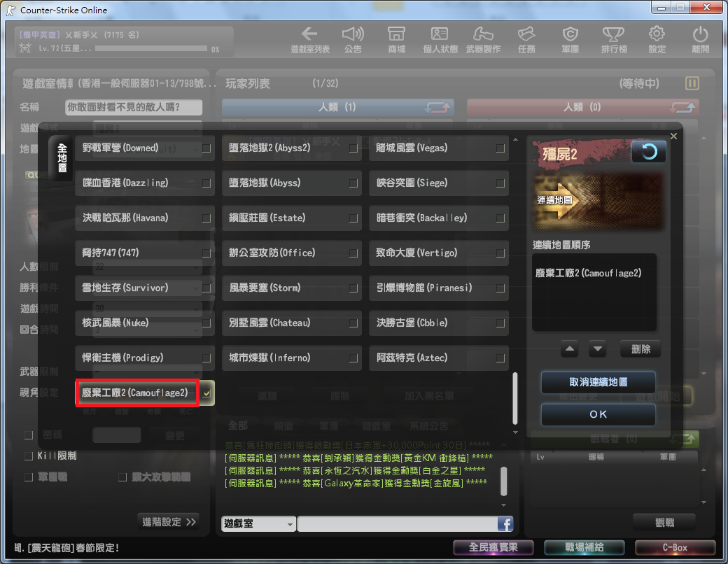Check the 核武風暴 (Nuke) map
Image resolution: width=728 pixels, height=564 pixels.
[x=206, y=323]
